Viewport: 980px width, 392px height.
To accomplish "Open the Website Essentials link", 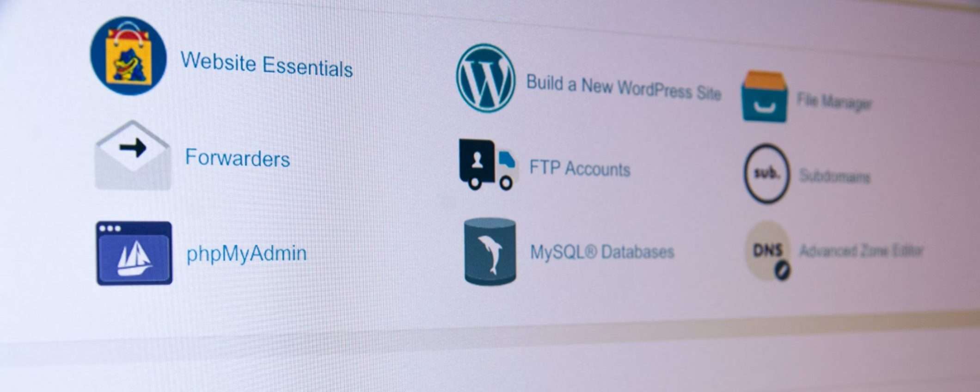I will [x=267, y=64].
